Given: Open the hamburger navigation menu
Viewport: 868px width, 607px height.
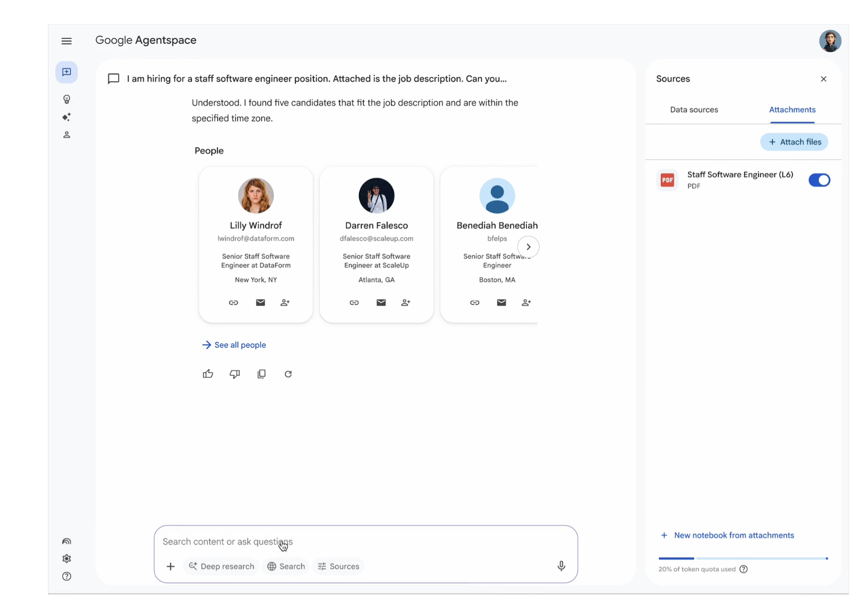Looking at the screenshot, I should tap(66, 41).
